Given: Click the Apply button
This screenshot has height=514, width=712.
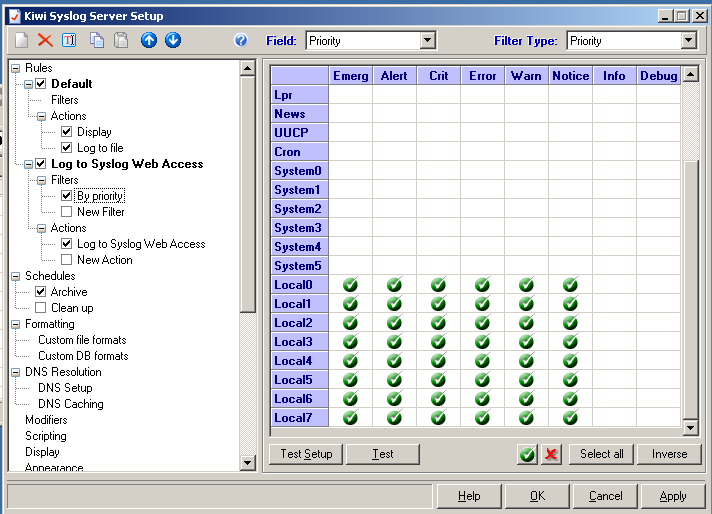Looking at the screenshot, I should (673, 496).
